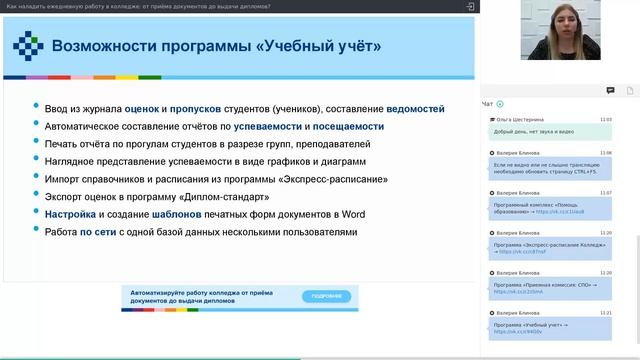Screen dimensions: 640x360
Task: Open the chat panel speech-bubble icon
Action: 610,91
